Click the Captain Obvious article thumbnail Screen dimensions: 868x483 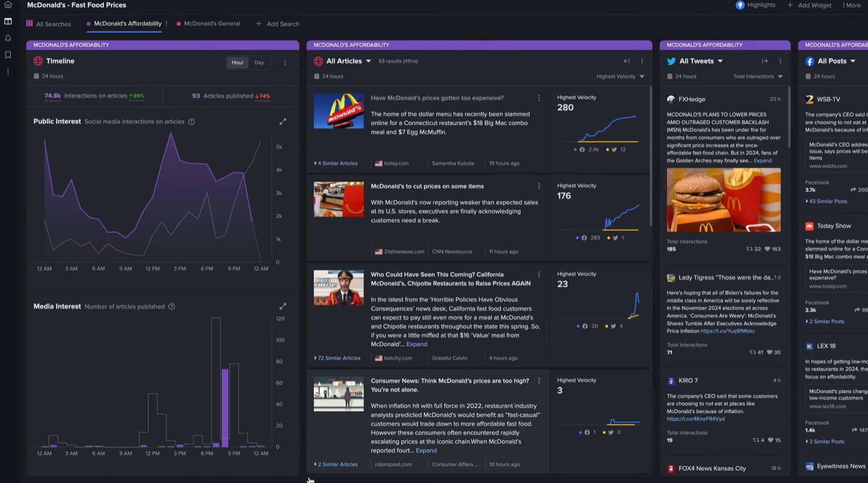point(339,288)
